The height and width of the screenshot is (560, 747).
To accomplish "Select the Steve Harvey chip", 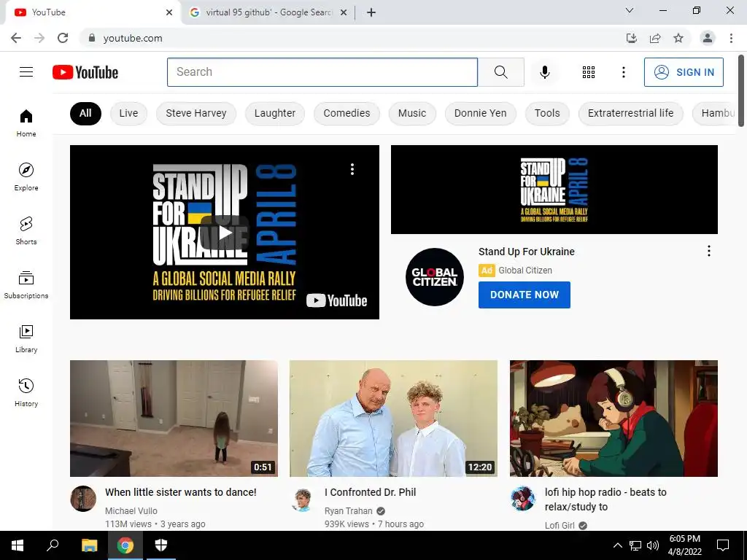I will tap(196, 113).
